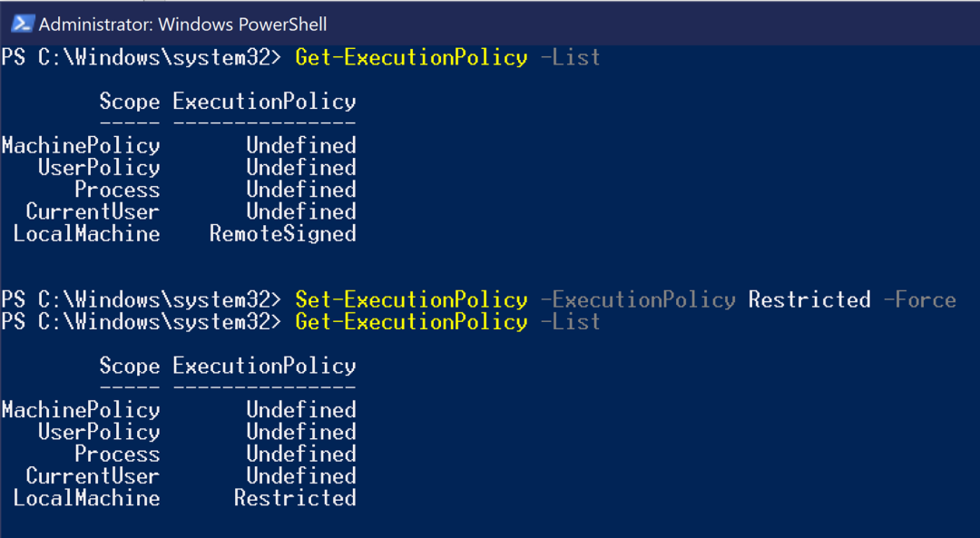Viewport: 980px width, 538px height.
Task: Click the Scope header of the first table
Action: (x=129, y=102)
